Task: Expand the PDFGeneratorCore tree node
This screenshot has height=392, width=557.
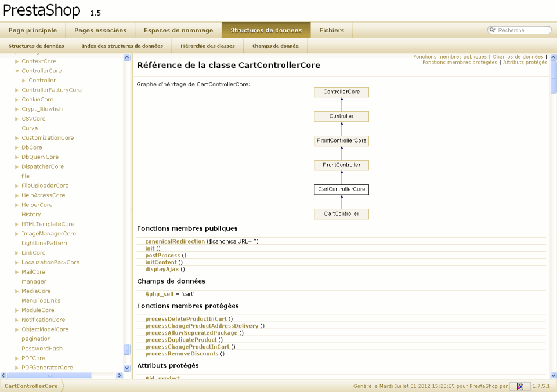Action: point(17,368)
